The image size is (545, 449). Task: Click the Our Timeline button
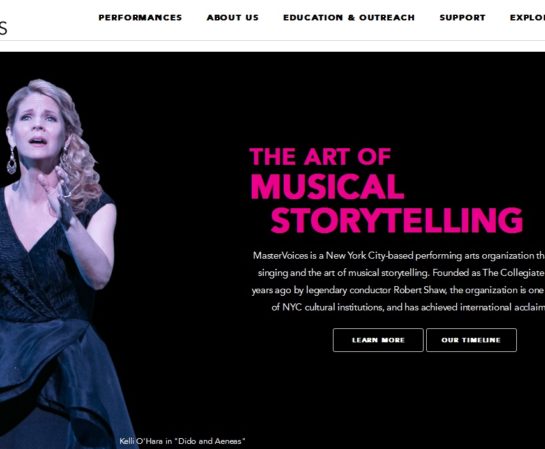click(x=471, y=340)
